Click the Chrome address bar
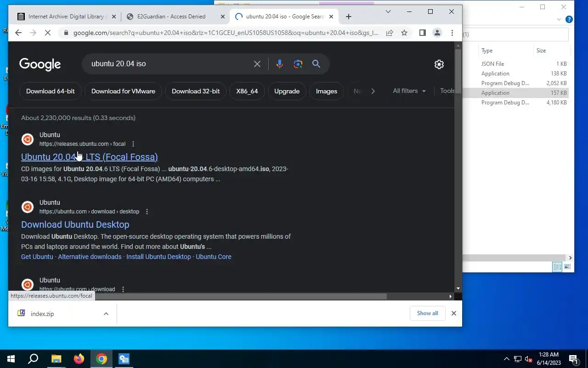The image size is (588, 368). pos(225,33)
